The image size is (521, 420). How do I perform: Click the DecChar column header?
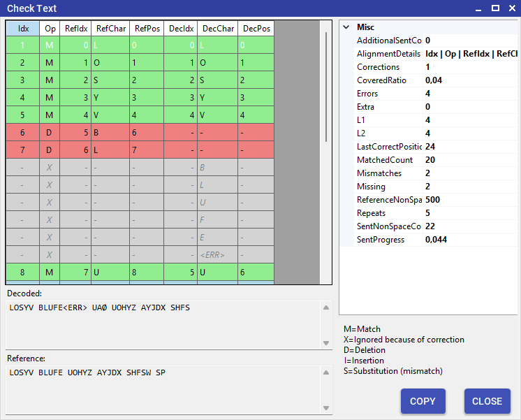pos(218,29)
